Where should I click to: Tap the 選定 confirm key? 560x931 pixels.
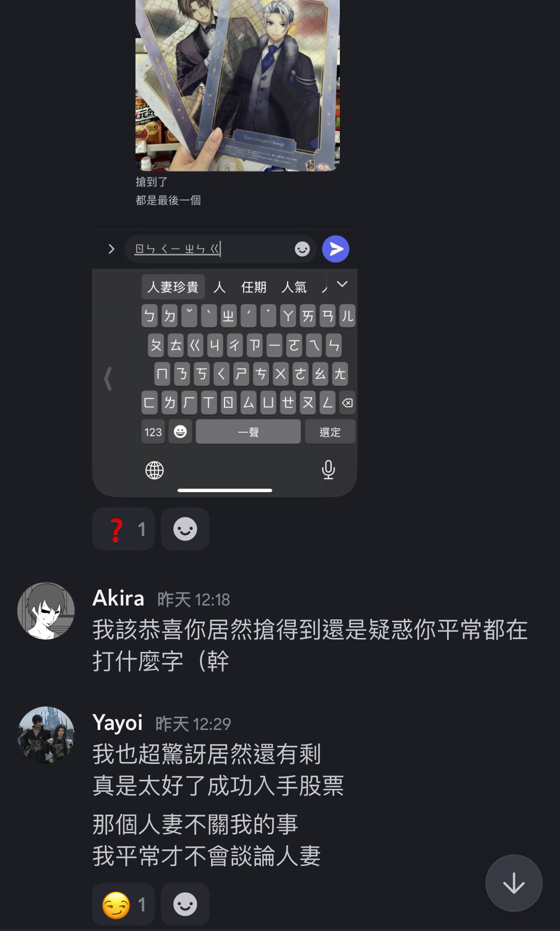pos(330,432)
